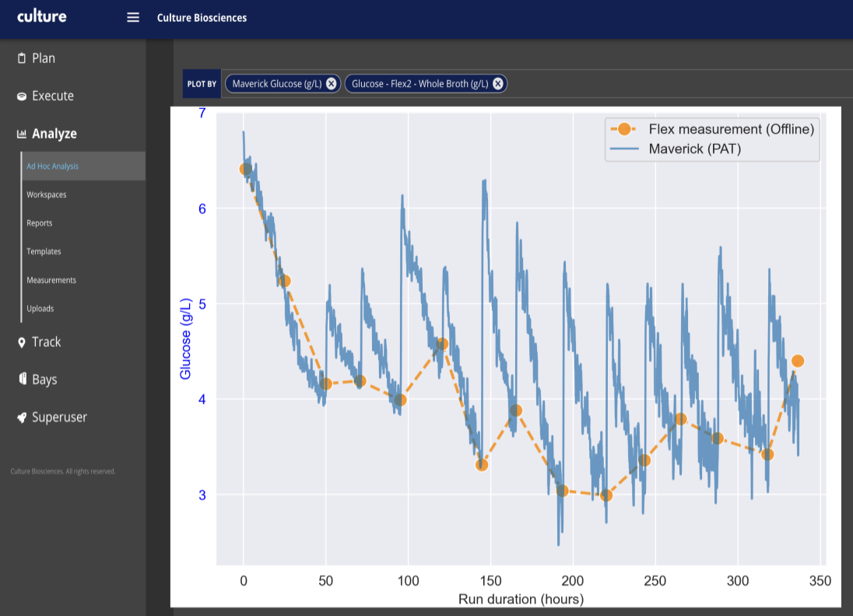
Task: Go to Reports section
Action: coord(40,223)
